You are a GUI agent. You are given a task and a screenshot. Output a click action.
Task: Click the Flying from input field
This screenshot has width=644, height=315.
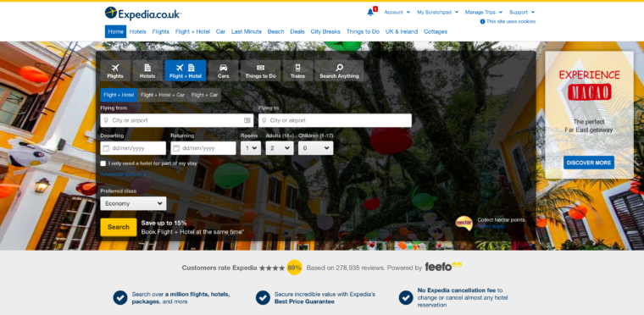pyautogui.click(x=176, y=120)
